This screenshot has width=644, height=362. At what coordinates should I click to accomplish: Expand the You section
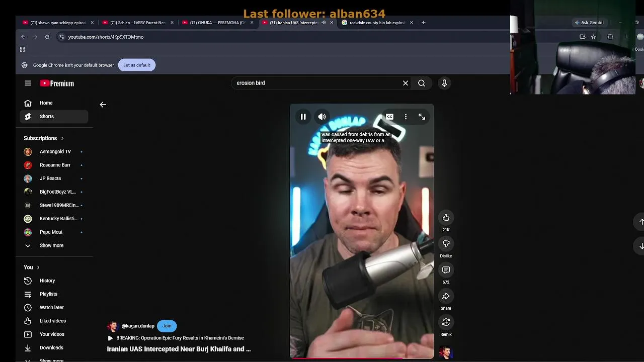point(32,267)
